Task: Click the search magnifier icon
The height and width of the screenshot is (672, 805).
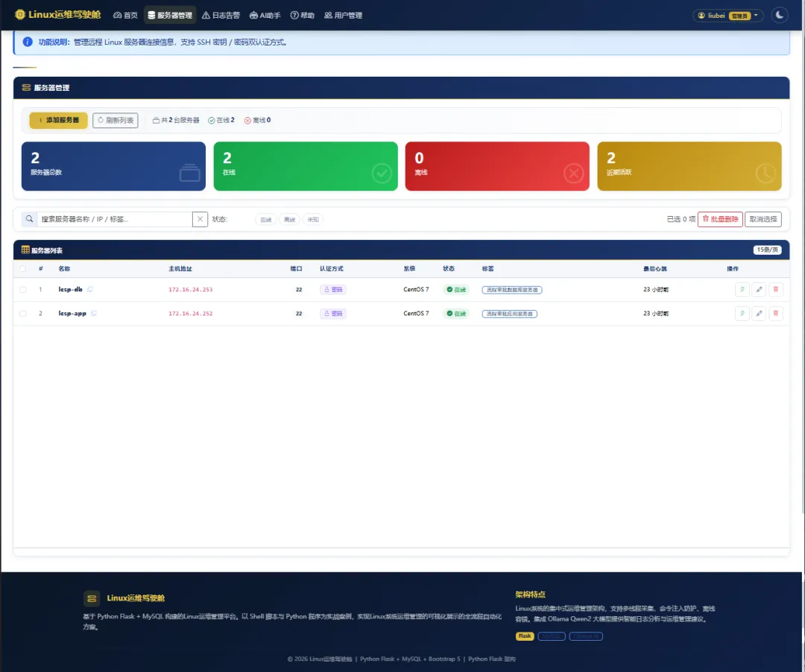Action: 29,219
